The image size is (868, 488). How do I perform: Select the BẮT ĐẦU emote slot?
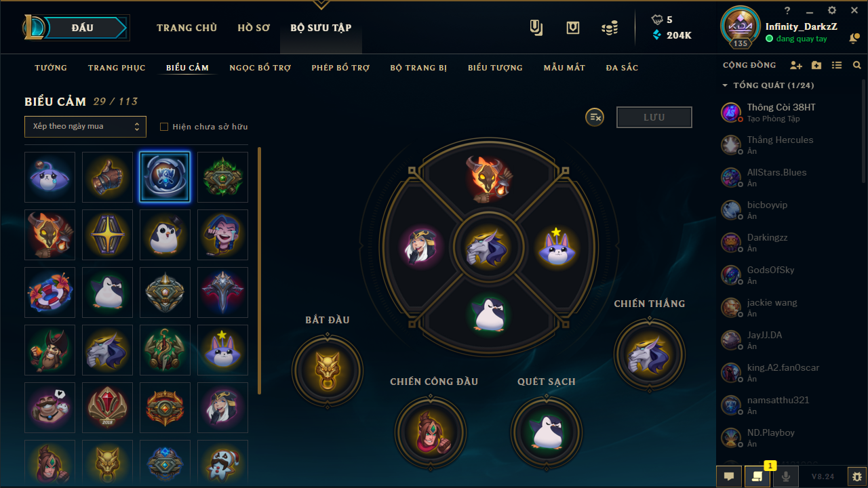(328, 371)
